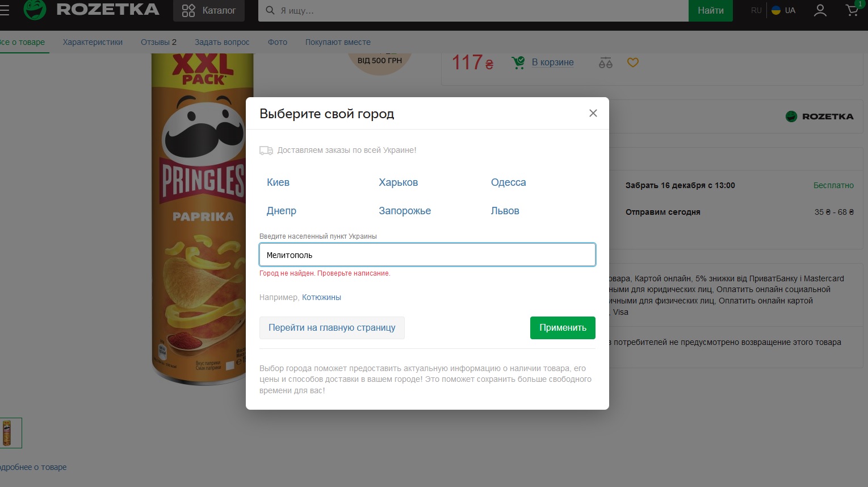The width and height of the screenshot is (868, 487).
Task: Select Харьков city
Action: point(399,182)
